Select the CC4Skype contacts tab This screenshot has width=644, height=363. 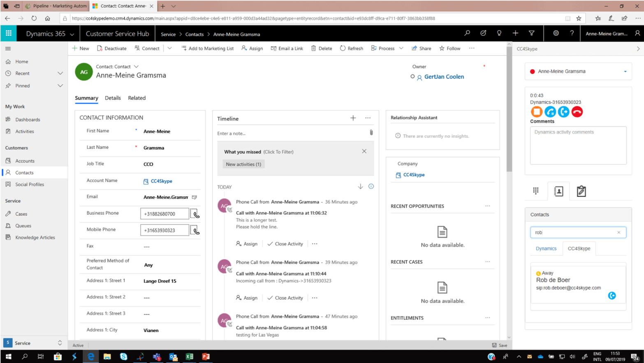tap(579, 248)
